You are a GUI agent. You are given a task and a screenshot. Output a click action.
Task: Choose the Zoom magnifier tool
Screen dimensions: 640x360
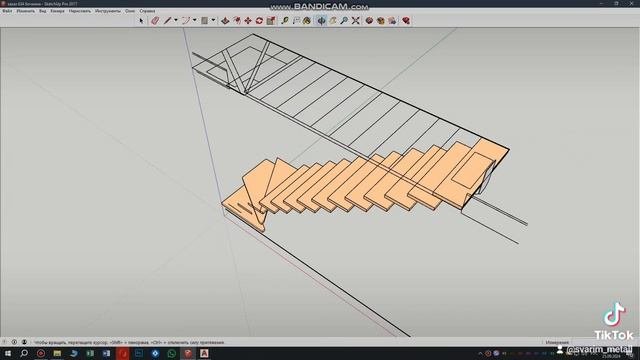click(344, 20)
